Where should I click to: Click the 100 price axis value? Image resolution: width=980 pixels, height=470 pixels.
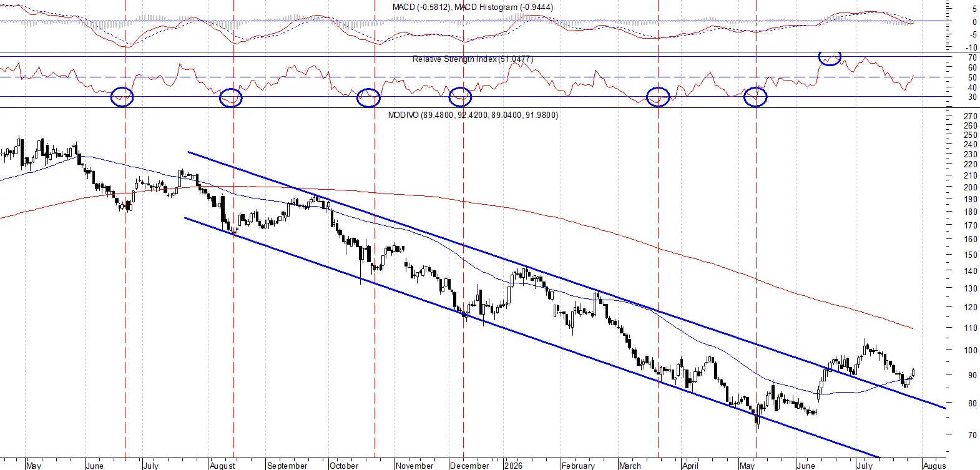[x=971, y=350]
